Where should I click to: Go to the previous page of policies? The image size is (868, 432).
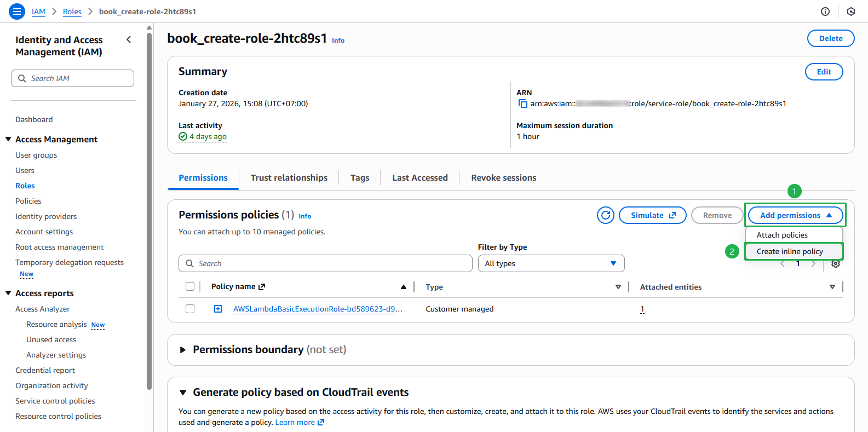pyautogui.click(x=783, y=264)
